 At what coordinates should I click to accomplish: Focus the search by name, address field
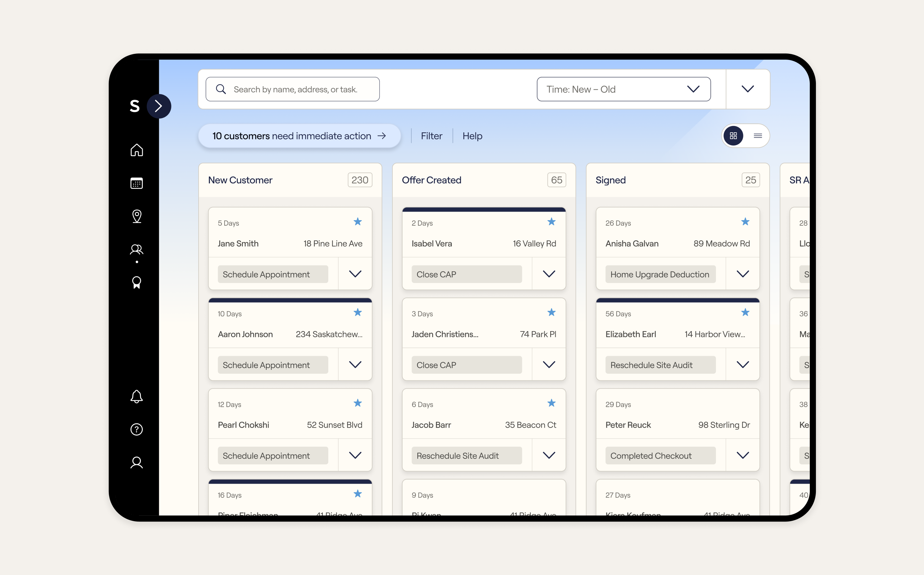click(x=292, y=89)
